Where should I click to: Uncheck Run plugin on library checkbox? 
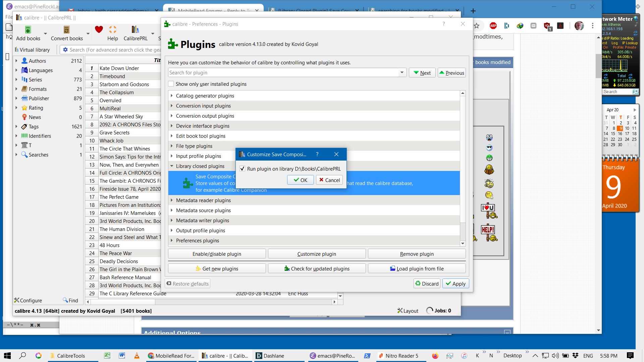[242, 169]
